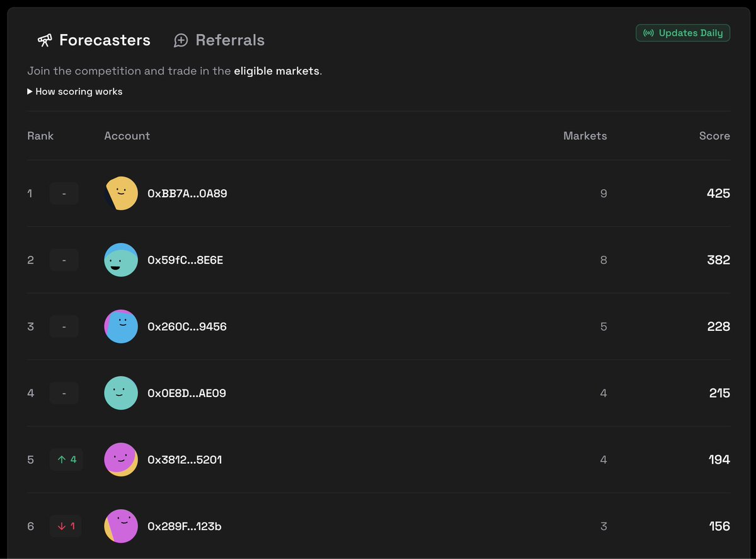Screen dimensions: 756x559
Task: Open account 0x59fC...8E6E
Action: 185,260
